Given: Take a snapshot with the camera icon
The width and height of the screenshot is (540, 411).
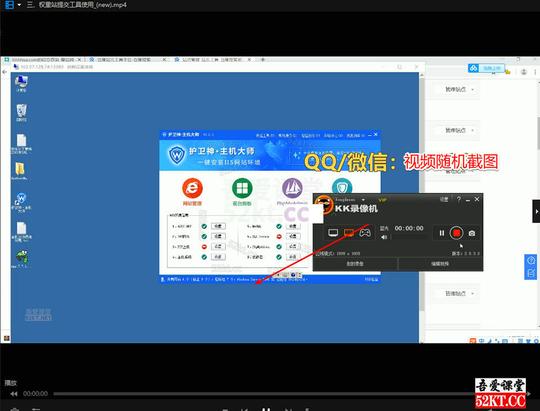Looking at the screenshot, I should click(x=472, y=233).
